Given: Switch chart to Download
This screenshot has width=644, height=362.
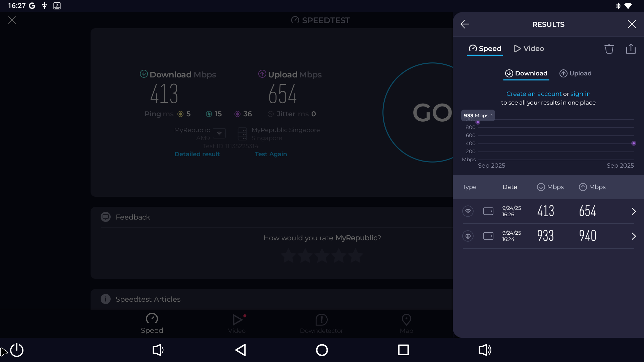Looking at the screenshot, I should tap(526, 73).
